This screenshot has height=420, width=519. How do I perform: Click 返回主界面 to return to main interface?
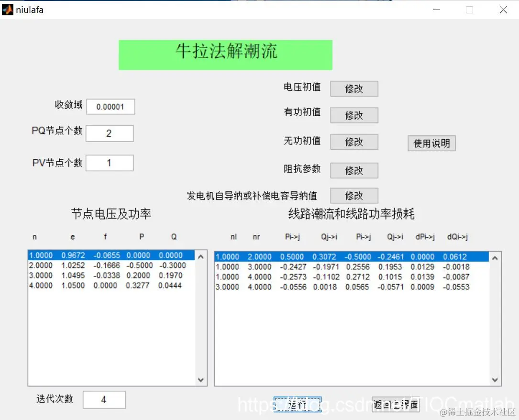coord(395,404)
